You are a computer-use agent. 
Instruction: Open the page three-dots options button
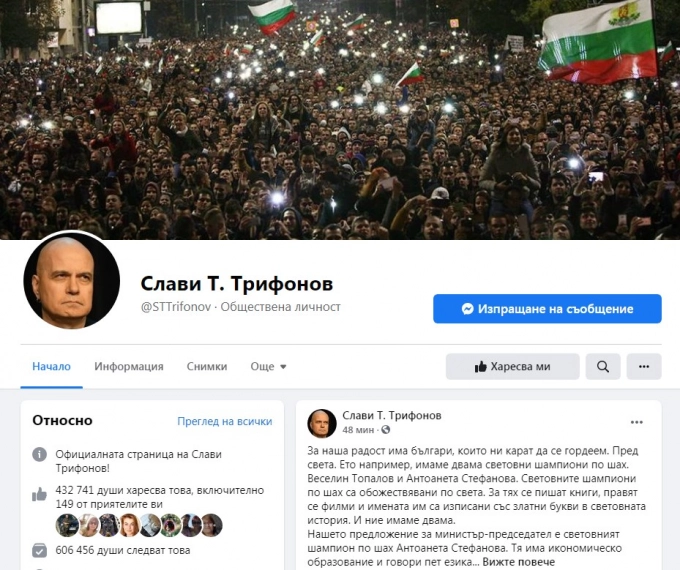tap(644, 367)
